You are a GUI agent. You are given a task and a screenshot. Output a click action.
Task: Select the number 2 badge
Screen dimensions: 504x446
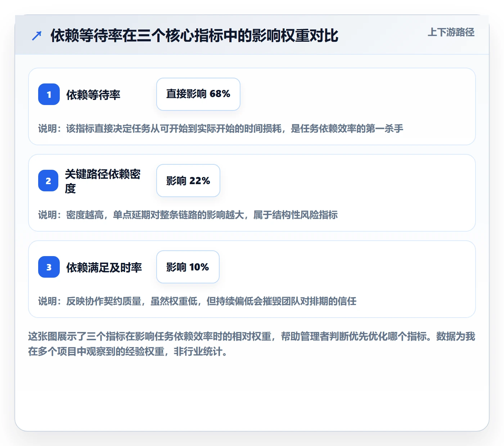pos(48,181)
